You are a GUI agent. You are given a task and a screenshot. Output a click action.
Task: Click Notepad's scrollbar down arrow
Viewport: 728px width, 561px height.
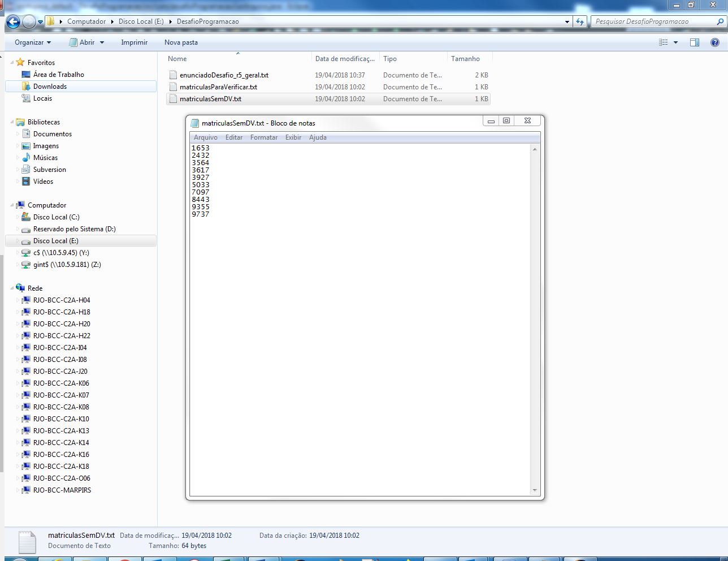(535, 490)
